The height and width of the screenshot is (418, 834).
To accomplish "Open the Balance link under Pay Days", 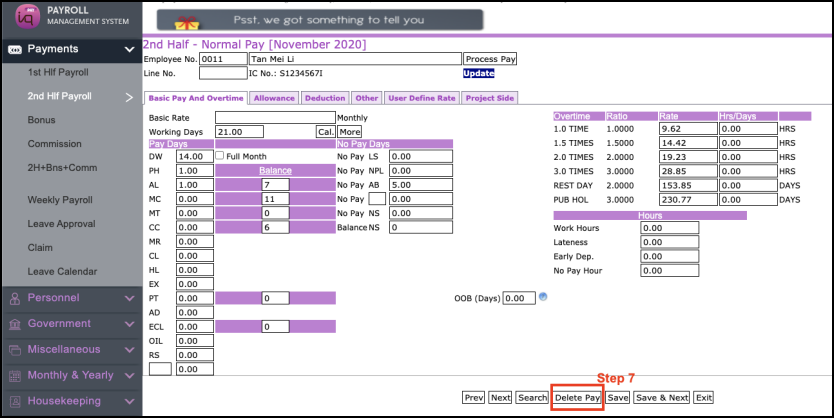I will click(275, 171).
